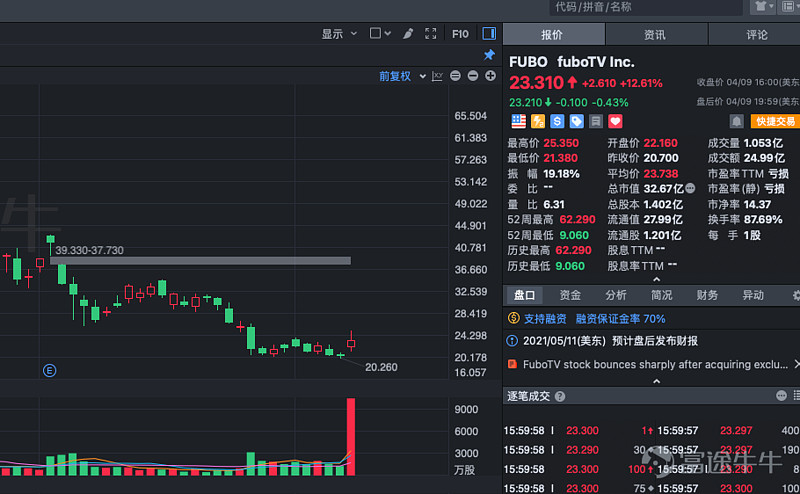Toggle the red heart favorite icon
This screenshot has height=494, width=800.
(x=615, y=121)
